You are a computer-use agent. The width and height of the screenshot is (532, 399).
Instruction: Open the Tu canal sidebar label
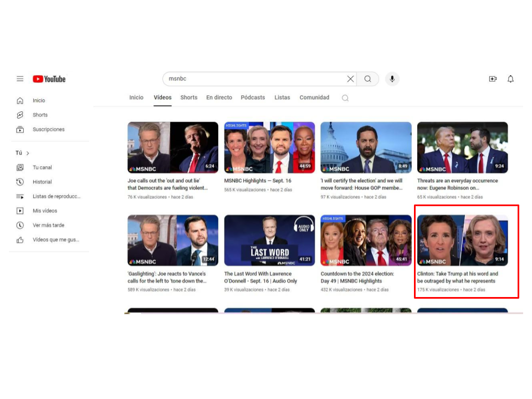[x=42, y=167]
